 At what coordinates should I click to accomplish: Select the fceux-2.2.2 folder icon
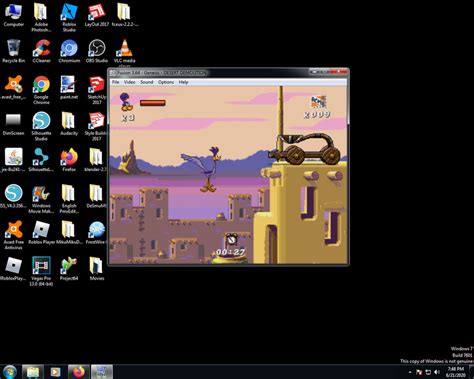click(124, 15)
